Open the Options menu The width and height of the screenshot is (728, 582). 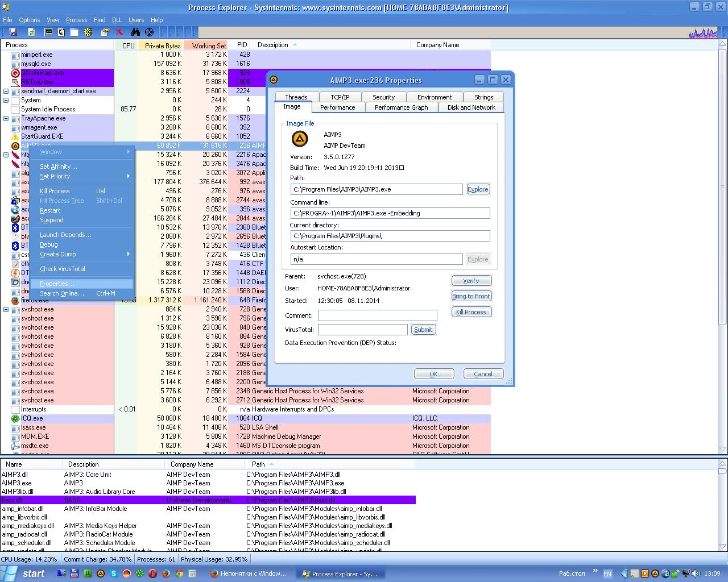(30, 20)
